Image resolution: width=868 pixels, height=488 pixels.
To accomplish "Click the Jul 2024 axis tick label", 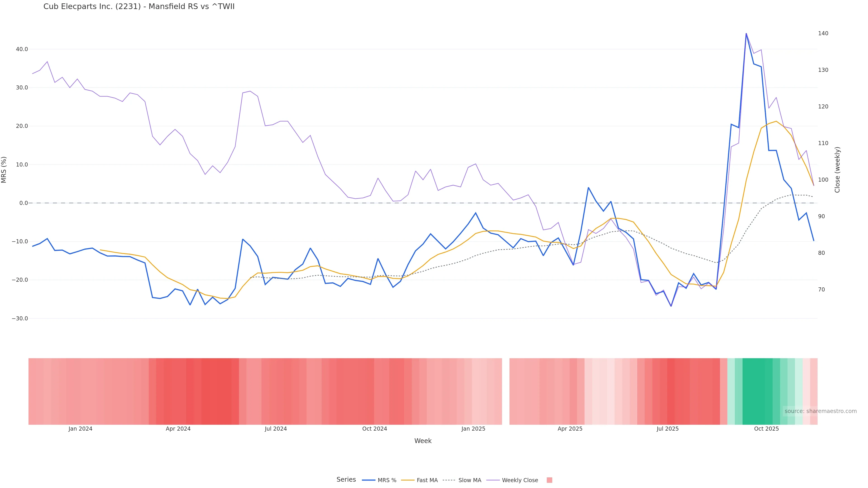I will (276, 429).
